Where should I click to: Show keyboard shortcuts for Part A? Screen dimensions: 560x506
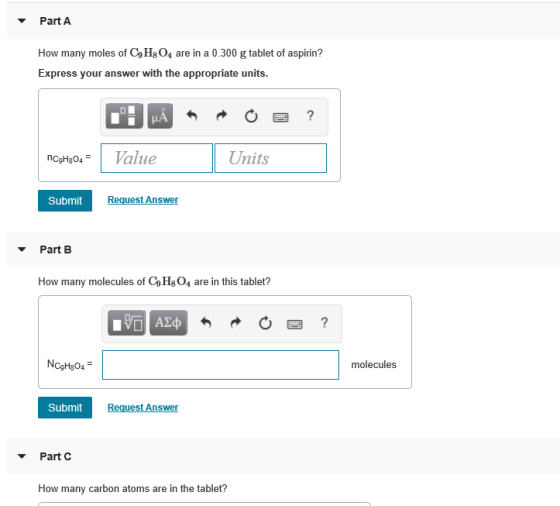pos(281,117)
